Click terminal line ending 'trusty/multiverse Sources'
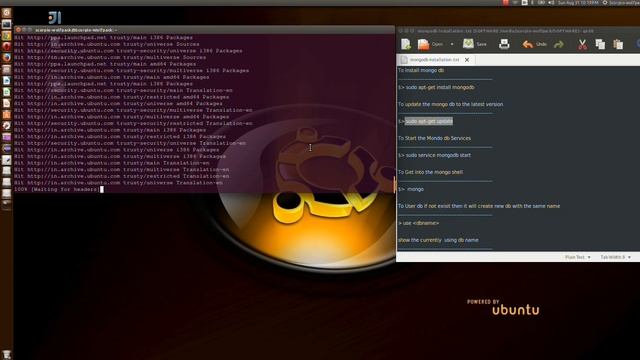 pyautogui.click(x=110, y=57)
